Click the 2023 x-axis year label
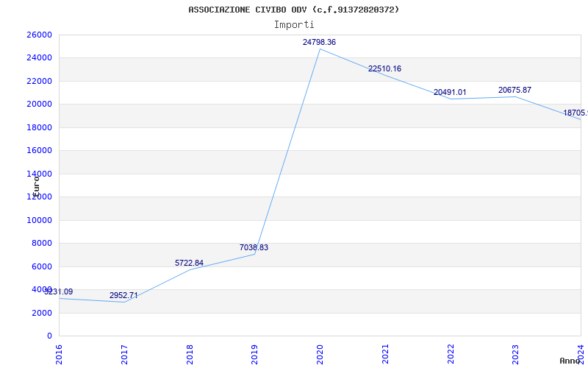Viewport: 588px width, 368px height. (x=516, y=354)
